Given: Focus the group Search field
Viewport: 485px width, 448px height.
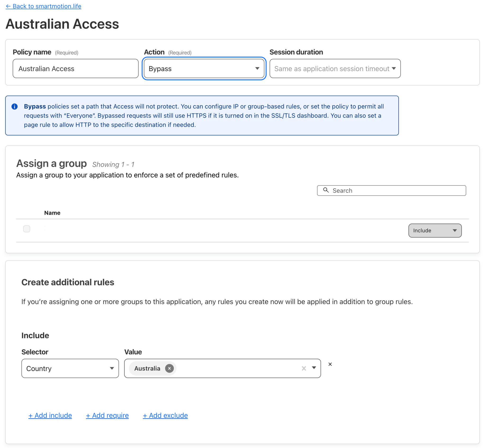Looking at the screenshot, I should (391, 190).
